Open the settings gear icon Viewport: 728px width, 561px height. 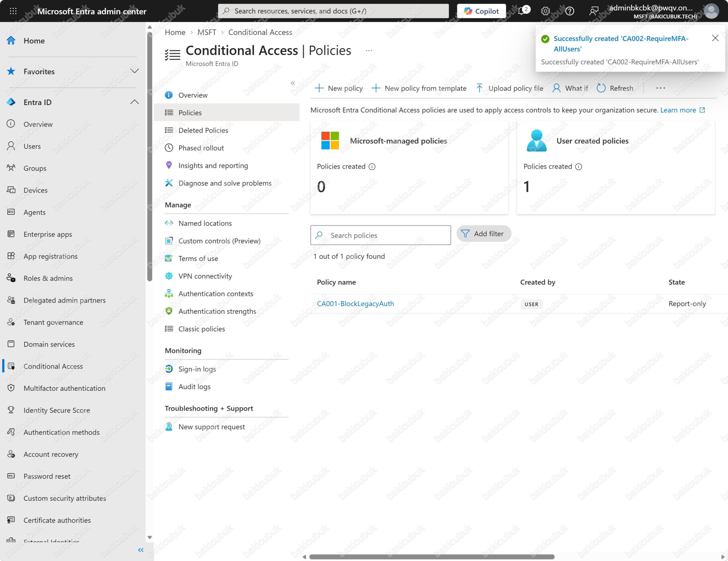545,11
